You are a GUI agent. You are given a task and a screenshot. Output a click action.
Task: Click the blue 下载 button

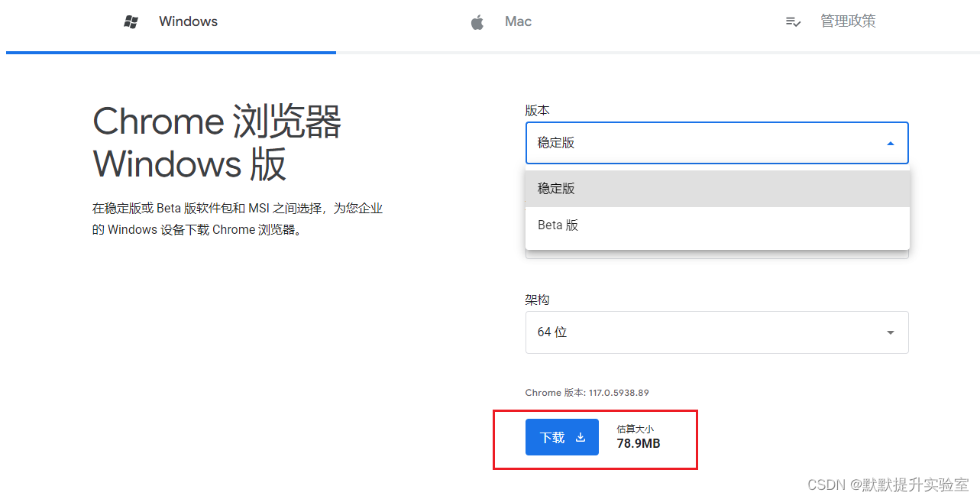click(x=562, y=437)
